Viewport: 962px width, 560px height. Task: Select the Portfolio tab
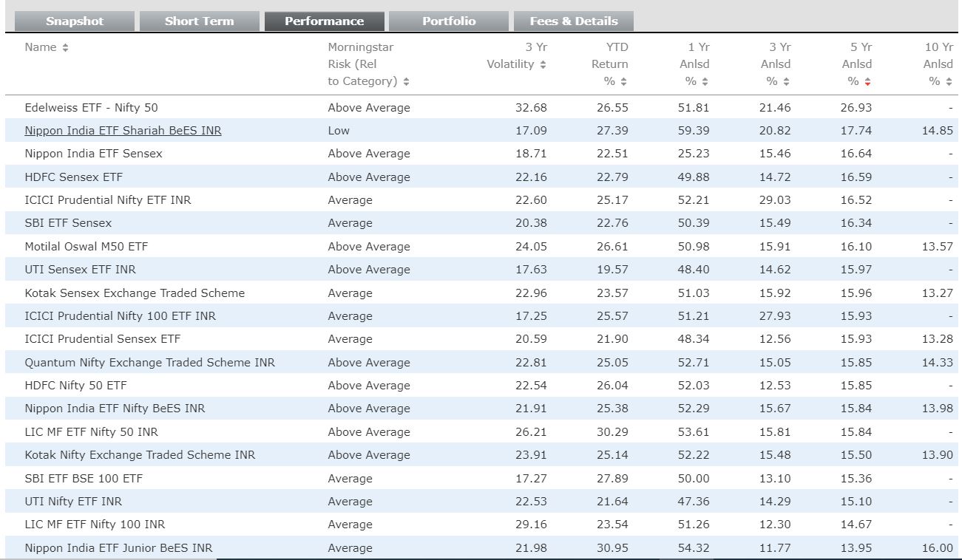tap(449, 21)
